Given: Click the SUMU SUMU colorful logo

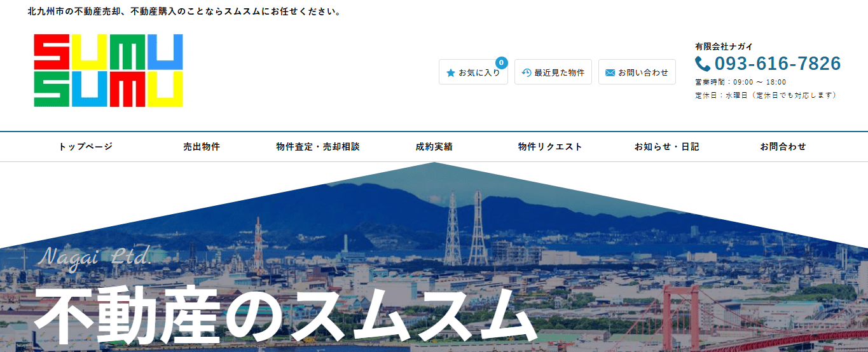Looking at the screenshot, I should point(108,71).
